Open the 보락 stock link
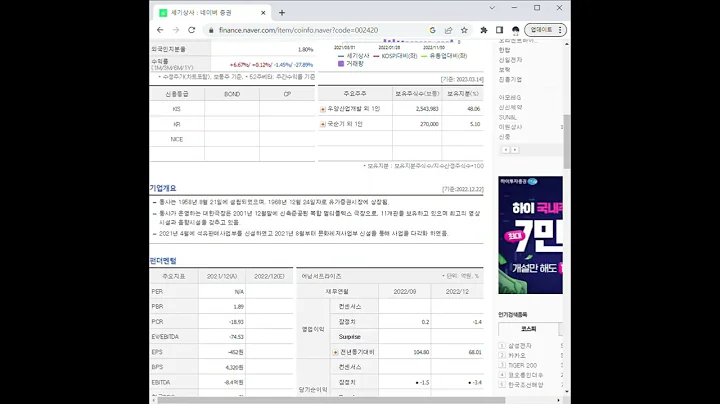This screenshot has height=404, width=720. pyautogui.click(x=504, y=70)
